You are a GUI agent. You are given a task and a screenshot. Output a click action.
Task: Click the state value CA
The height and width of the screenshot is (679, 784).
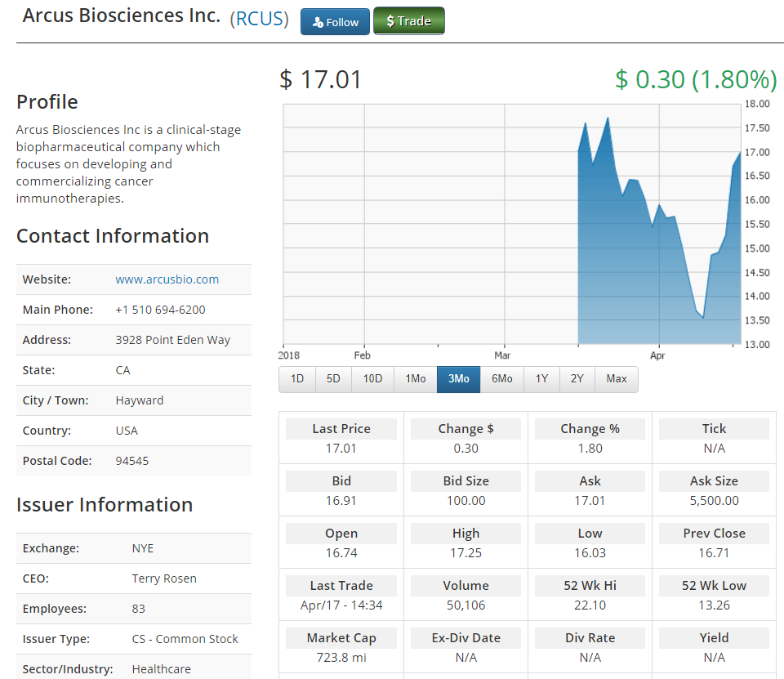pyautogui.click(x=122, y=370)
